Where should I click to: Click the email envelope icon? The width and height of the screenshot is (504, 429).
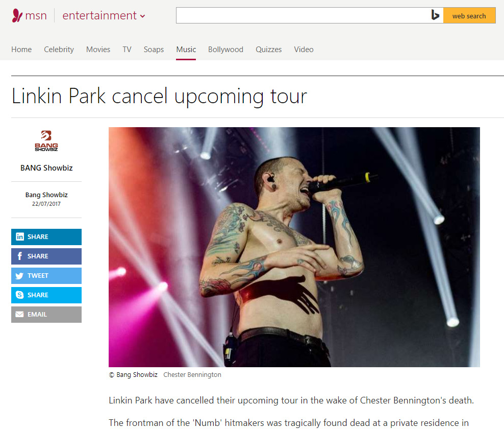(19, 315)
